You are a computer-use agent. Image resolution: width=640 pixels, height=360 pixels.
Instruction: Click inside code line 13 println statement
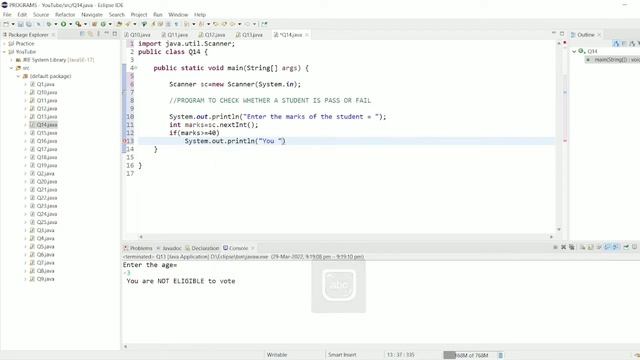point(235,141)
